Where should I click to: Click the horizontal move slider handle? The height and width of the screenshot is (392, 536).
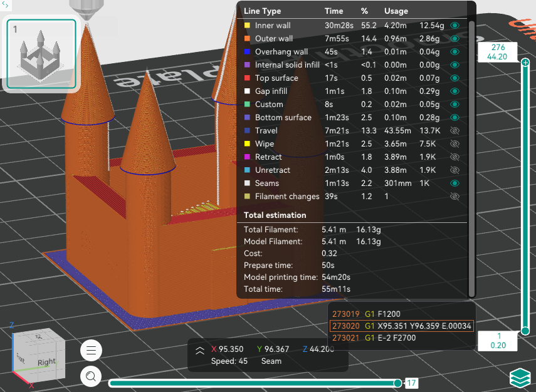(397, 383)
